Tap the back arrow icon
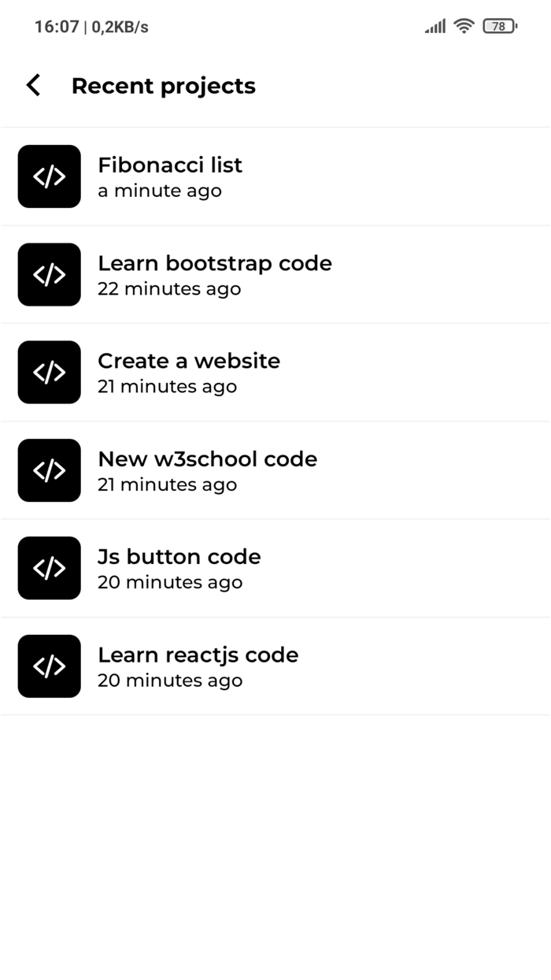The height and width of the screenshot is (980, 551). pos(32,85)
